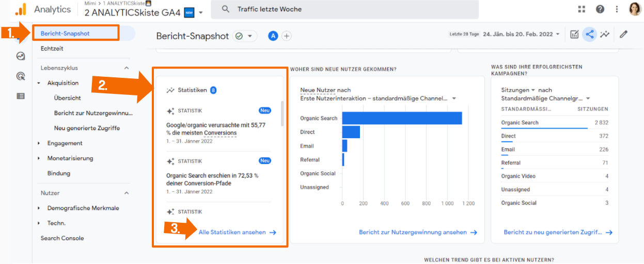
Task: Open the property selector dropdown arrow
Action: [200, 13]
